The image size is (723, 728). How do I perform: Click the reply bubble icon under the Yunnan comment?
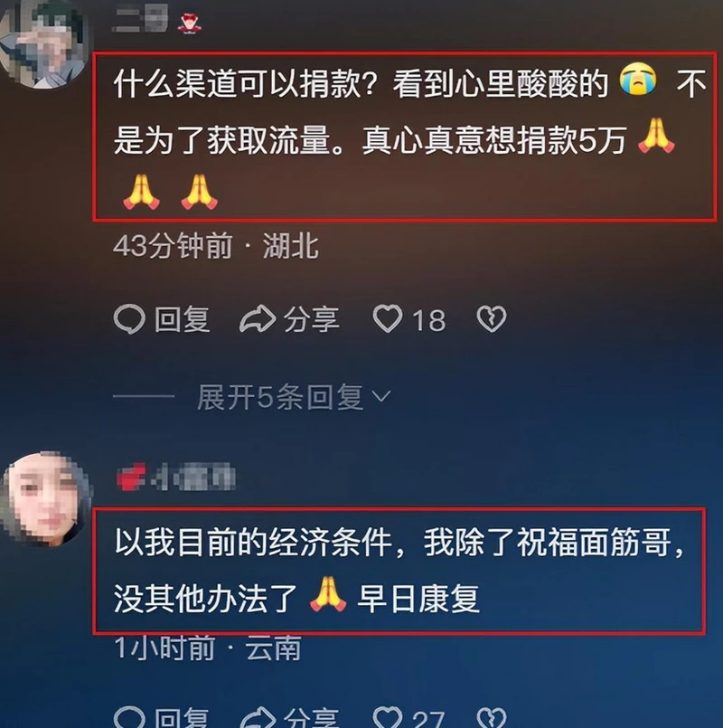(x=129, y=717)
